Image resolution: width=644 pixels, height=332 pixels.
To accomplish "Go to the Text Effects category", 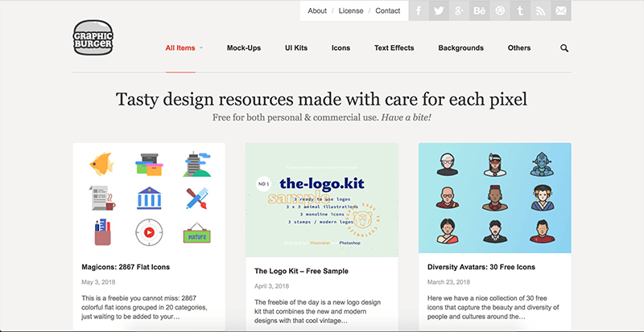I will pos(394,48).
